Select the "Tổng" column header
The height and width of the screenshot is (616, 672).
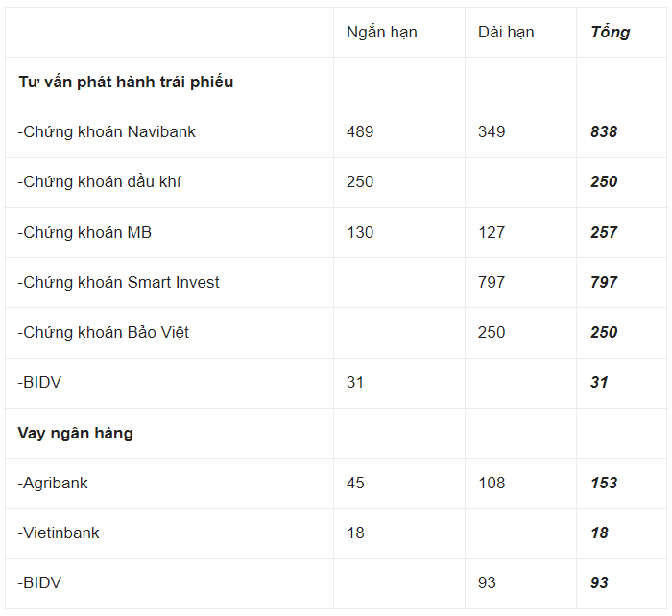tap(610, 32)
